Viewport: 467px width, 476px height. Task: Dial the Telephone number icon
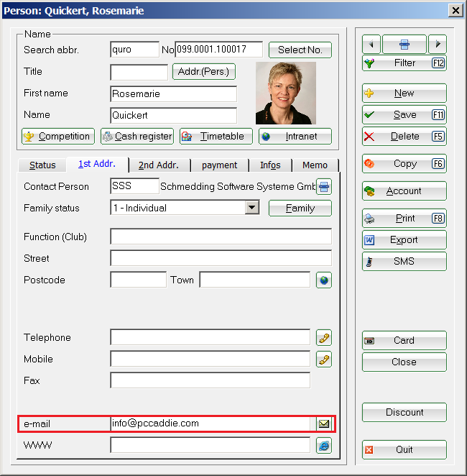324,337
